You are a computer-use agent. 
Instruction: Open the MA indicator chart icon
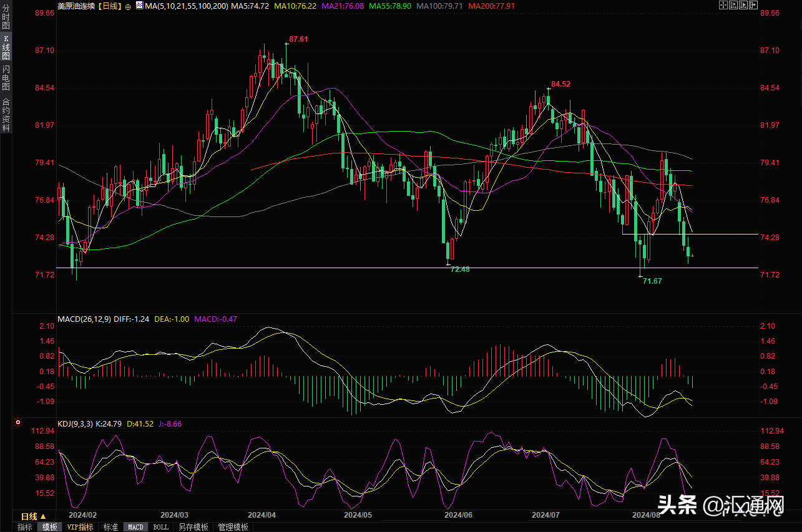[x=139, y=6]
